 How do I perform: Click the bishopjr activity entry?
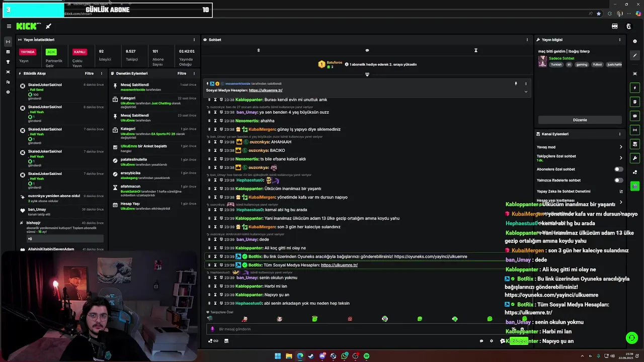61,232
